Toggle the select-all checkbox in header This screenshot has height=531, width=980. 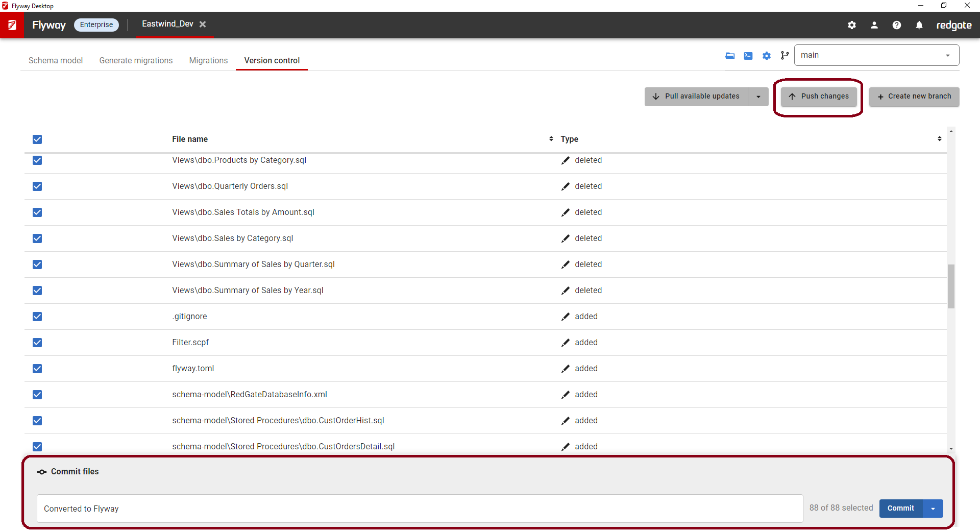[37, 139]
